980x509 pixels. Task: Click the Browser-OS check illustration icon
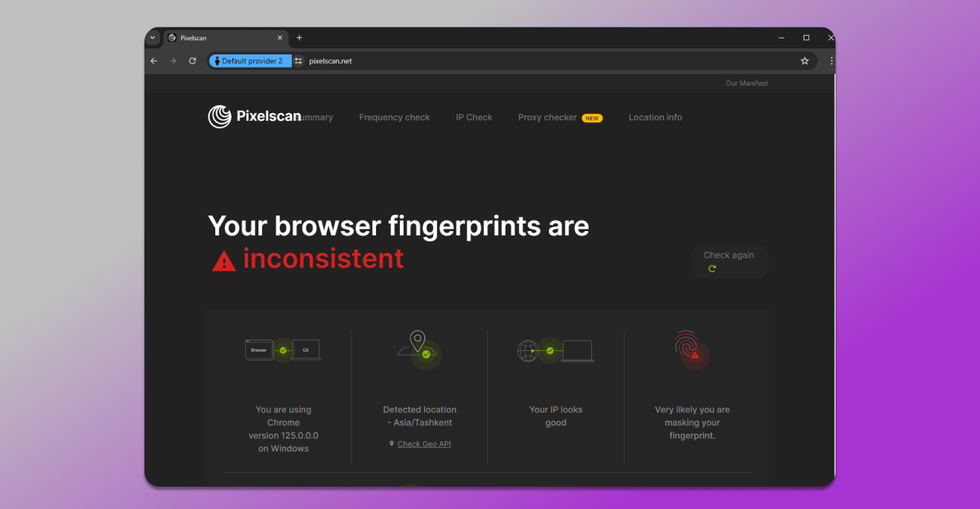click(x=283, y=350)
